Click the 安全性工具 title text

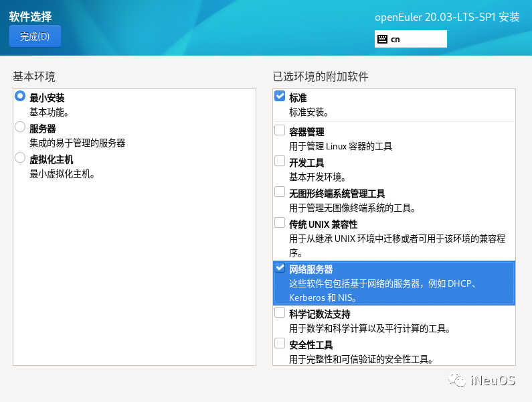pos(311,345)
